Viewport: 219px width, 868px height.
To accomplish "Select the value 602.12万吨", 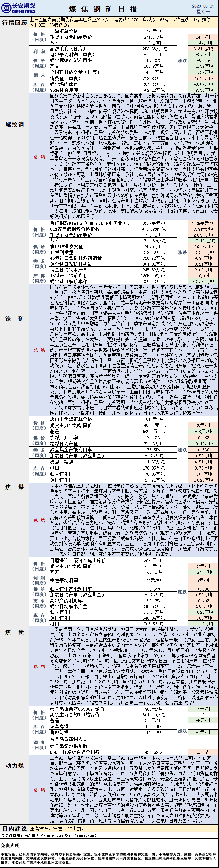I will click(x=154, y=90).
